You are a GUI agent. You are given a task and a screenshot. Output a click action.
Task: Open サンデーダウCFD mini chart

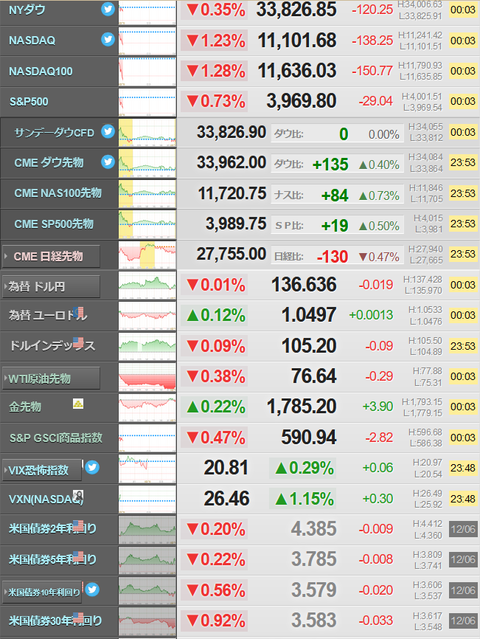pyautogui.click(x=148, y=132)
